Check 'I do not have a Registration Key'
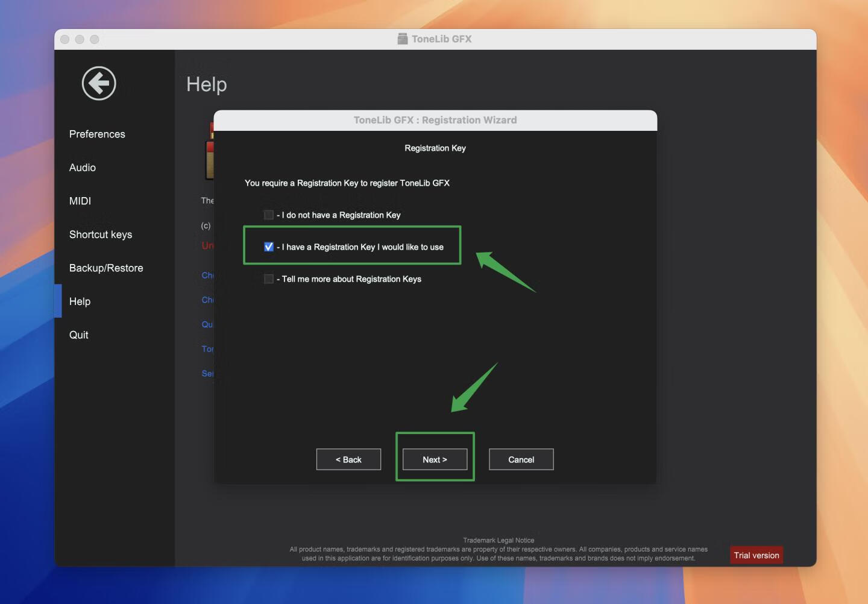The height and width of the screenshot is (604, 868). pos(269,215)
